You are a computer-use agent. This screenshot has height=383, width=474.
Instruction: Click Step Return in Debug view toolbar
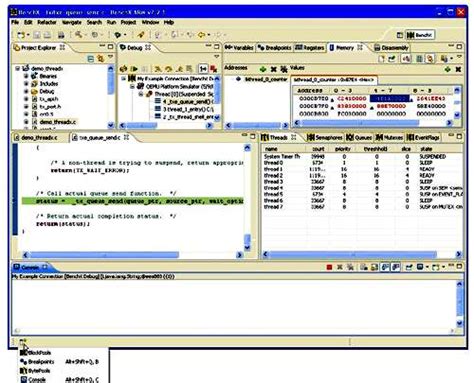tap(180, 69)
